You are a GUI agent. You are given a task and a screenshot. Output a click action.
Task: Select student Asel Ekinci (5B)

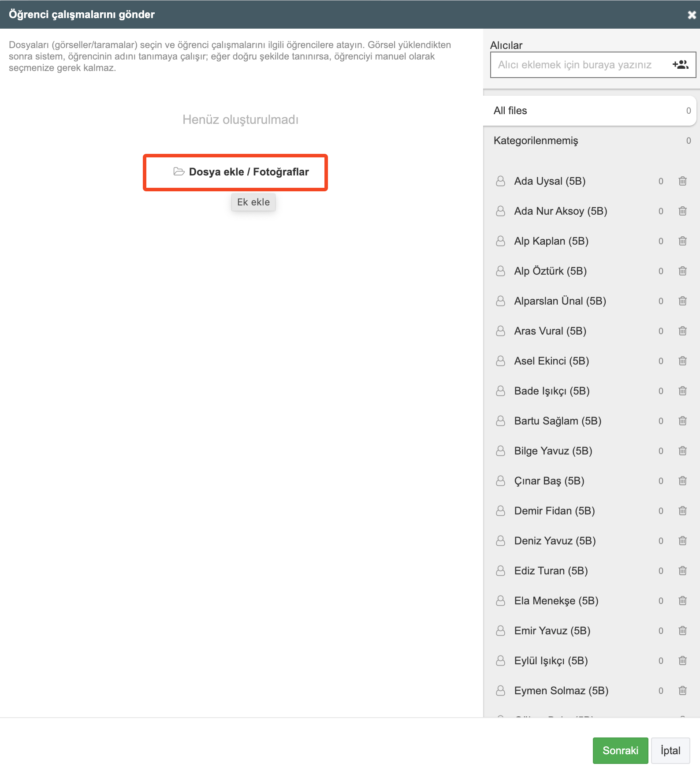click(591, 361)
